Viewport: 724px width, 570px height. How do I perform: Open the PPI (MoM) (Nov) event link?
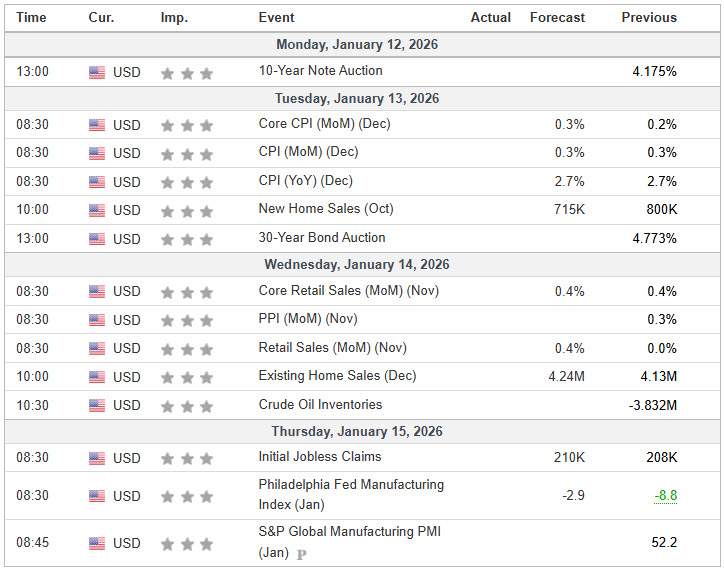[307, 319]
